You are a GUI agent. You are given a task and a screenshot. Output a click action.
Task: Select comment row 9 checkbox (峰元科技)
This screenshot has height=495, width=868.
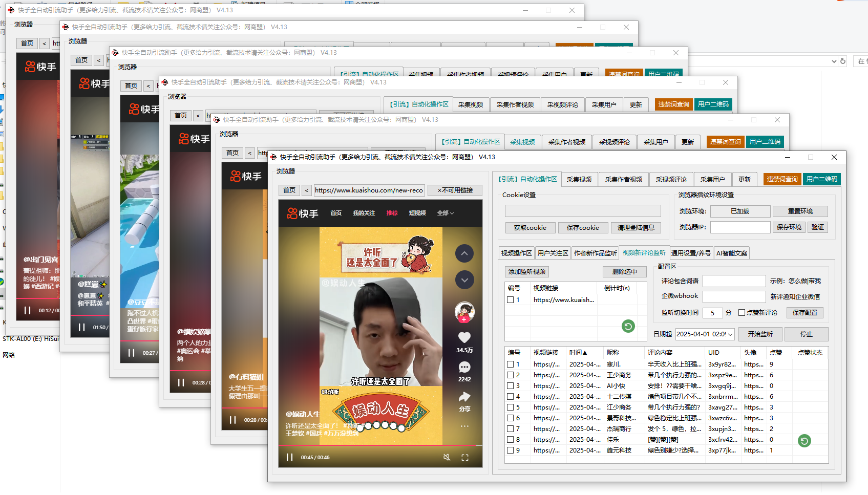510,450
